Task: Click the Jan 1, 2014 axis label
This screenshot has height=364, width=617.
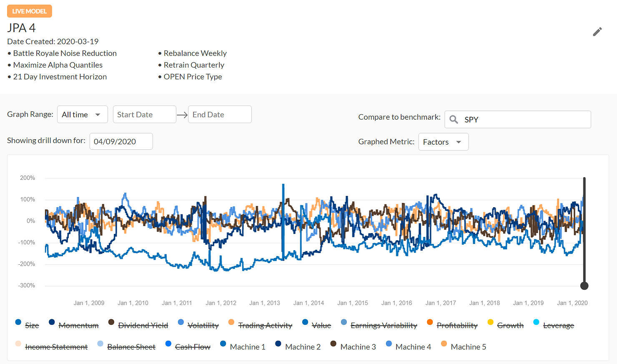Action: [x=308, y=303]
